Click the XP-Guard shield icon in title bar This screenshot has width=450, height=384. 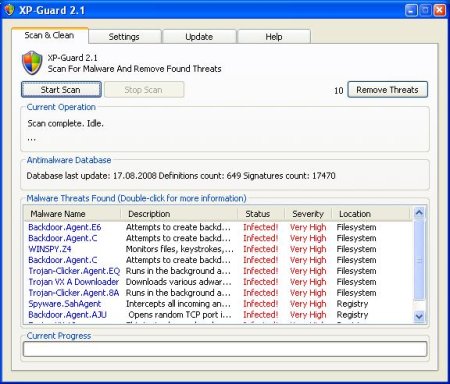pyautogui.click(x=9, y=10)
